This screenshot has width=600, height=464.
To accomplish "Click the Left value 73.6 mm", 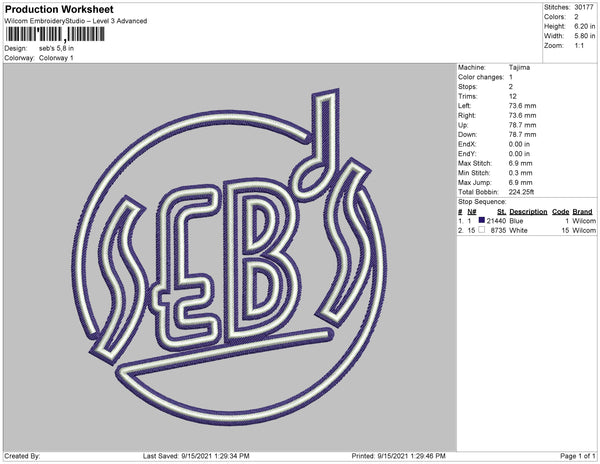I will (x=522, y=106).
